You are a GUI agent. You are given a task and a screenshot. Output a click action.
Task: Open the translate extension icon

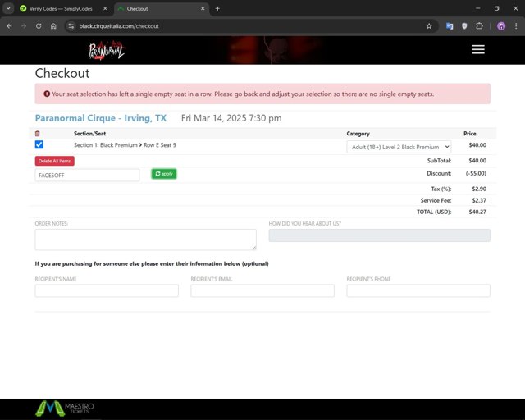pos(450,26)
